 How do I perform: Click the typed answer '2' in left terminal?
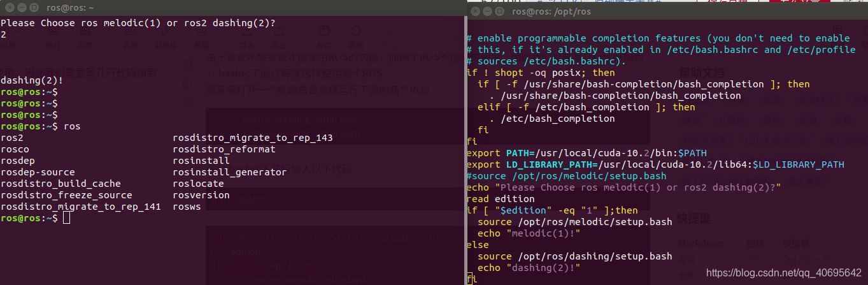pyautogui.click(x=3, y=34)
